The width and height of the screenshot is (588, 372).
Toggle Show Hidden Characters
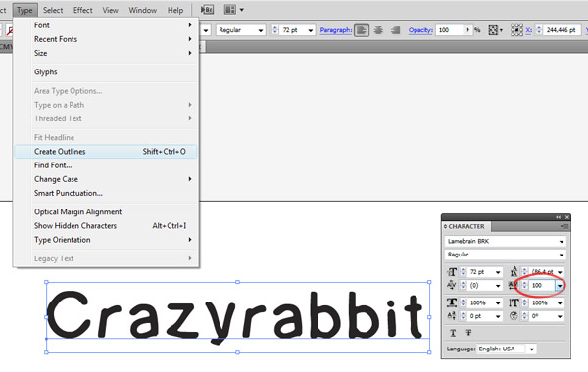pyautogui.click(x=106, y=226)
